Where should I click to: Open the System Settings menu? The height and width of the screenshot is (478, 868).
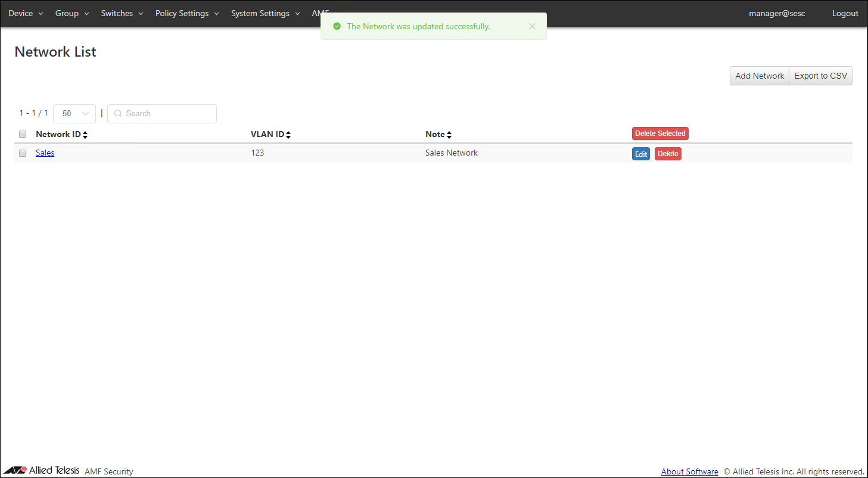pos(265,13)
